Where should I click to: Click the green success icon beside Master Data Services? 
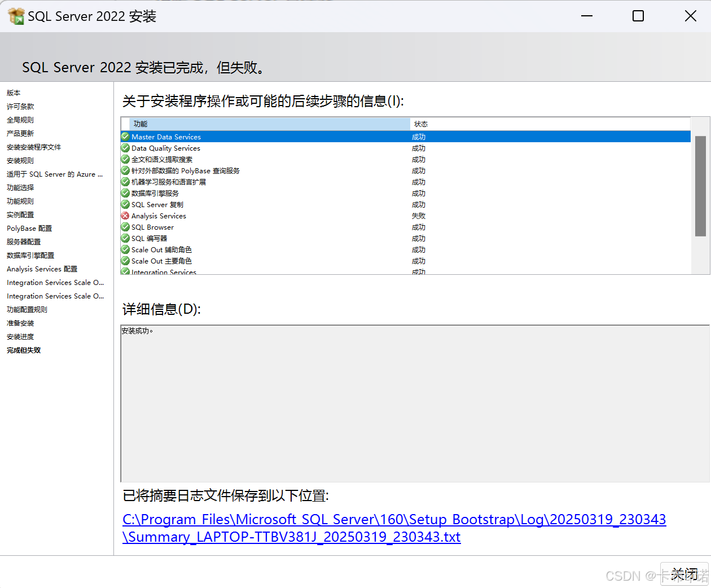[x=125, y=137]
